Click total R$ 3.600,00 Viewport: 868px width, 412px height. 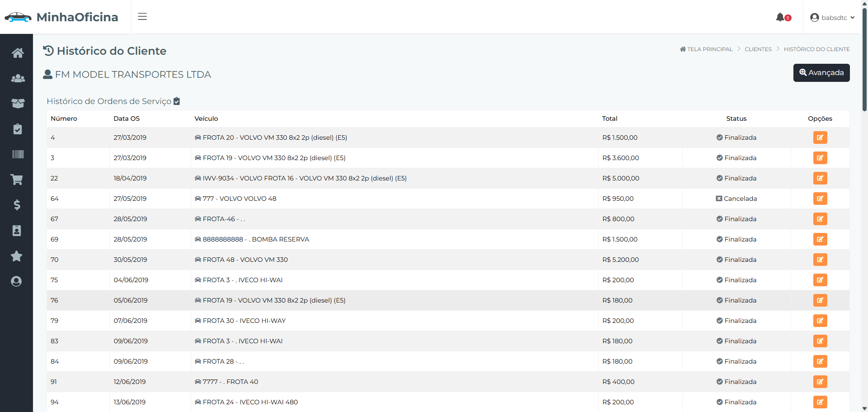click(x=620, y=158)
